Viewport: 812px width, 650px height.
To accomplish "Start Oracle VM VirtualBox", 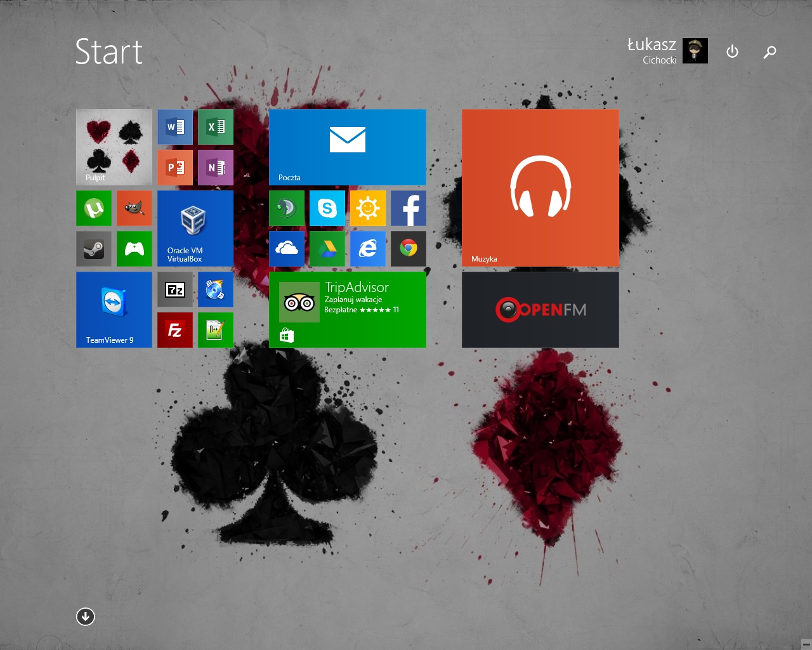I will pyautogui.click(x=195, y=229).
